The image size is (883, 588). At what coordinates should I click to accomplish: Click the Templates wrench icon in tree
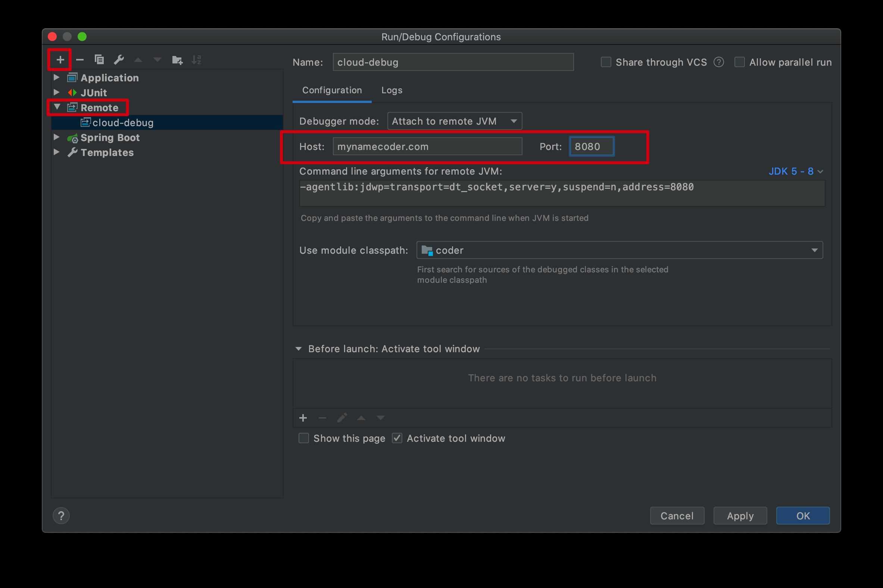(x=72, y=152)
